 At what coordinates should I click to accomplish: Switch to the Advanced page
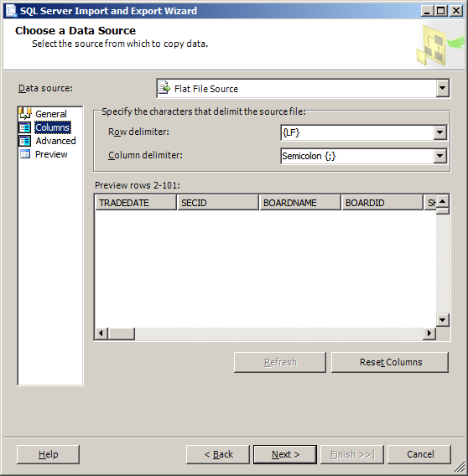pos(55,141)
